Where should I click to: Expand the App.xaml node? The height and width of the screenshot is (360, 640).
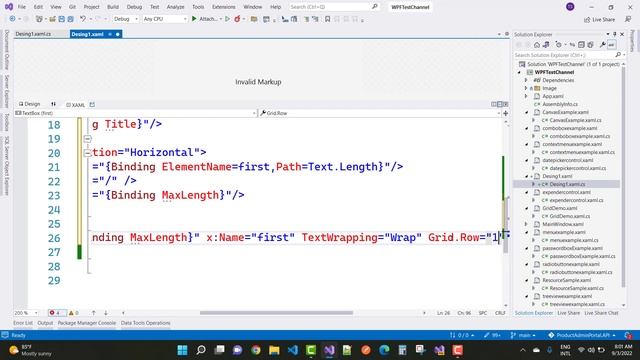[x=526, y=96]
